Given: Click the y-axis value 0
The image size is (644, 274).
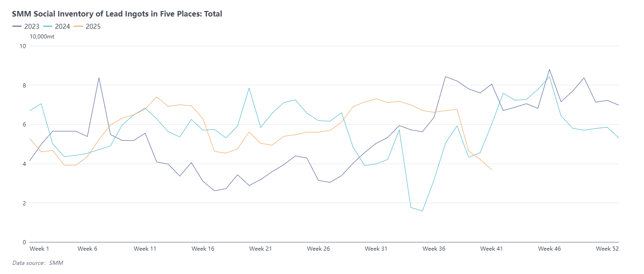Looking at the screenshot, I should point(24,242).
